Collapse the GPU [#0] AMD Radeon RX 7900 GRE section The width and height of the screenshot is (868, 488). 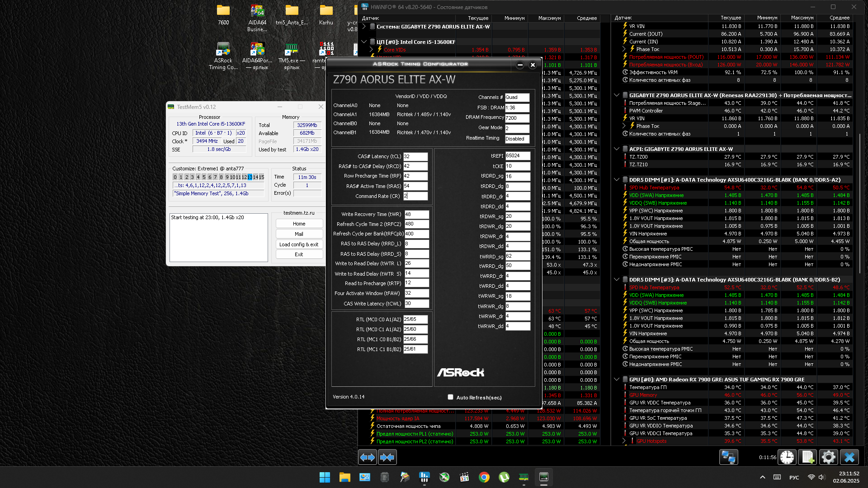tap(617, 380)
